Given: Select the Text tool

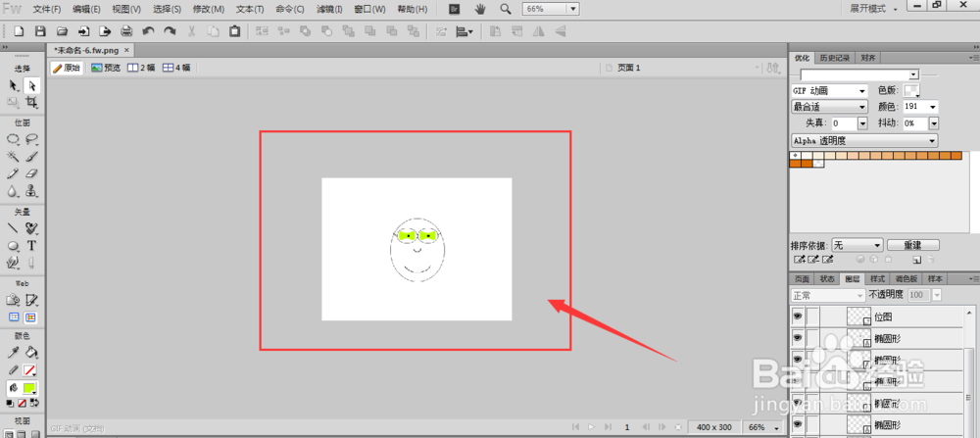Looking at the screenshot, I should coord(32,246).
